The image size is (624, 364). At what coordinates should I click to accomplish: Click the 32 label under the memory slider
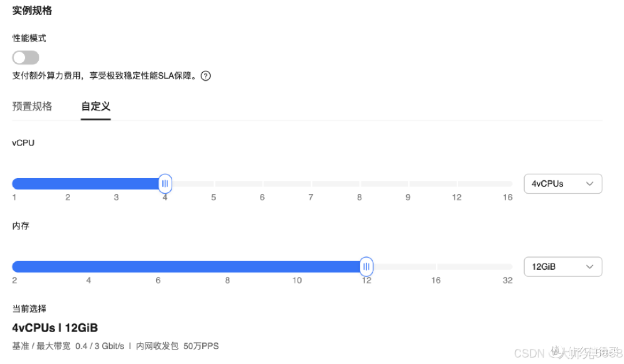[x=507, y=280]
